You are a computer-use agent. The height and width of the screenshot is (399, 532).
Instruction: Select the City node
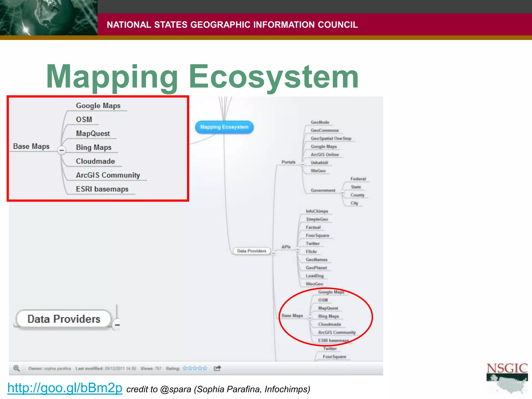[354, 203]
